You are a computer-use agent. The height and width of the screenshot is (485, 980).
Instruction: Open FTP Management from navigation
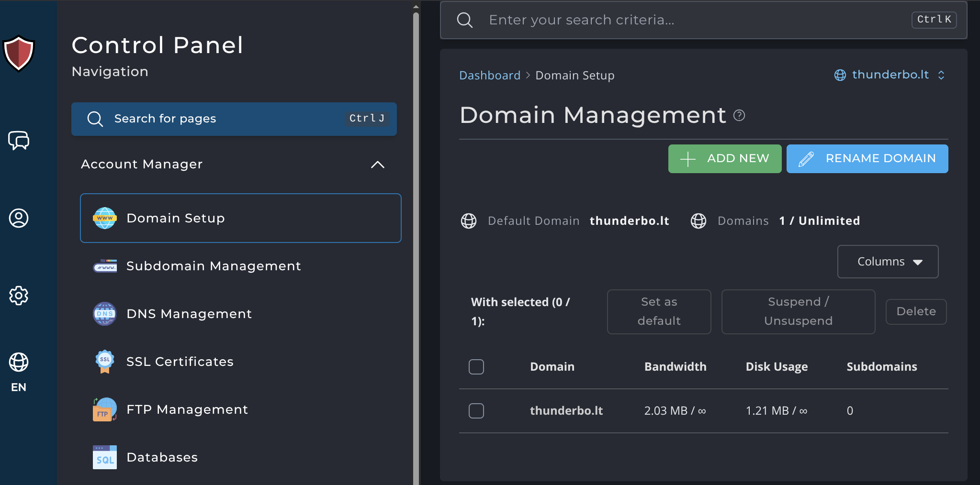click(x=187, y=409)
